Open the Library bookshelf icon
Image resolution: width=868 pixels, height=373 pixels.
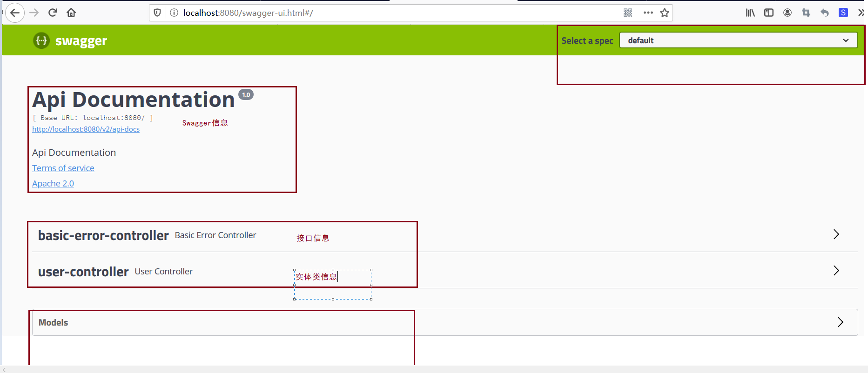750,13
